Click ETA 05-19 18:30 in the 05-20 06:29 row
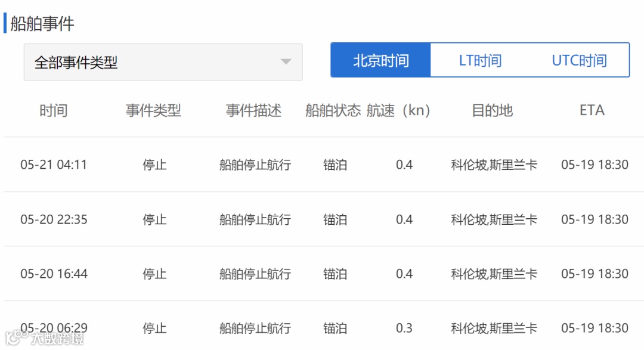 [x=595, y=328]
